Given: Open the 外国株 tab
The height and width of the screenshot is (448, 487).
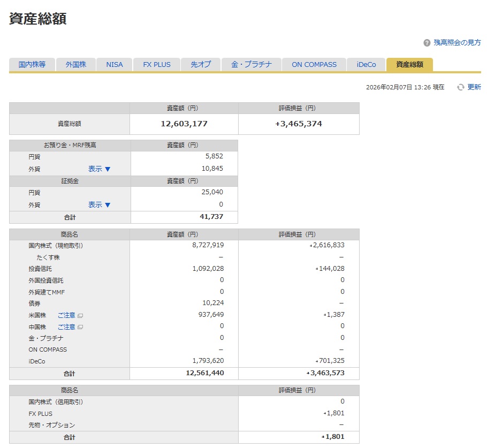Looking at the screenshot, I should (x=76, y=65).
